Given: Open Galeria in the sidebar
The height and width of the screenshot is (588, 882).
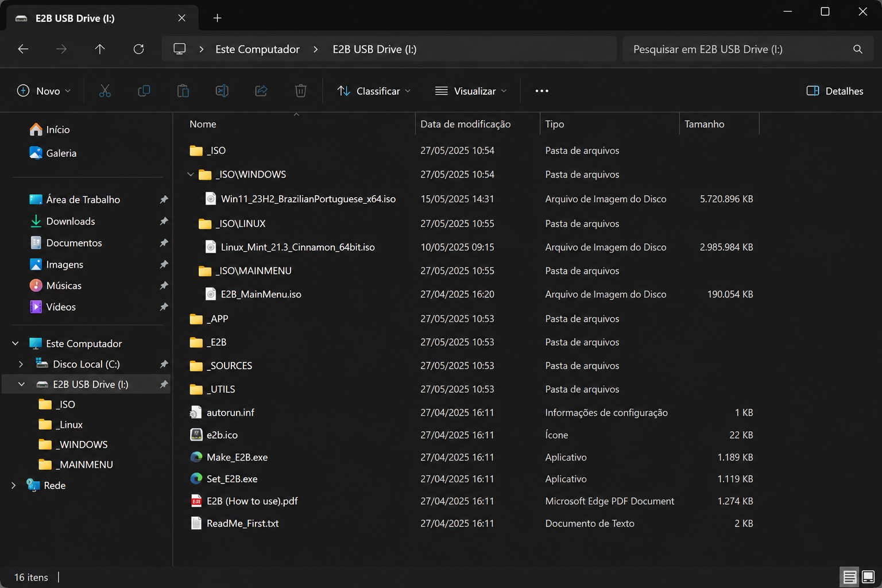Looking at the screenshot, I should click(61, 153).
